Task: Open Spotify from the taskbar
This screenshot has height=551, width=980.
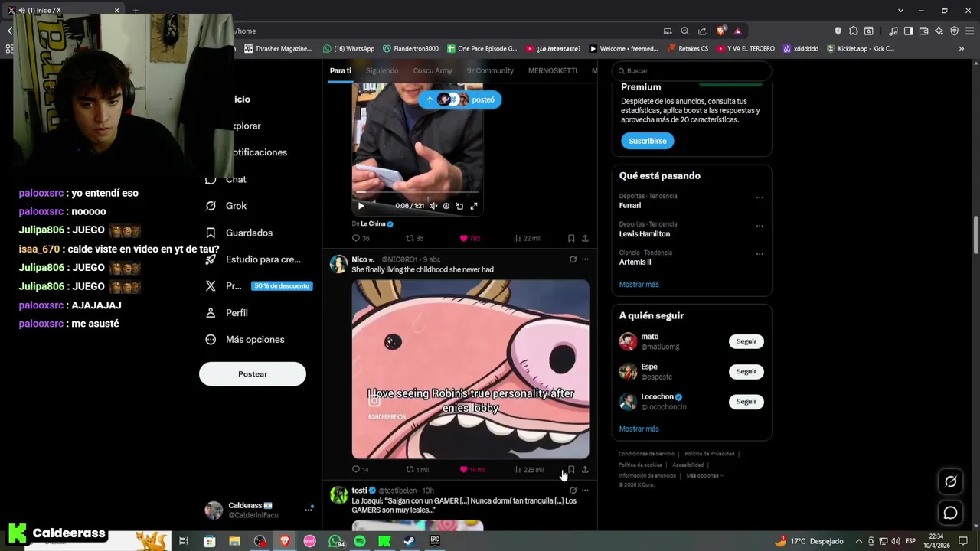Action: point(360,541)
